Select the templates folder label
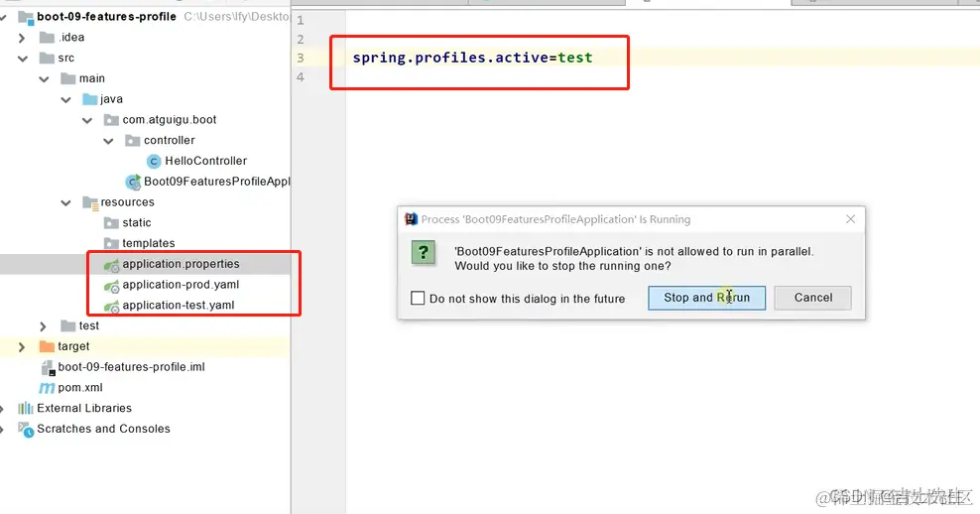The image size is (980, 514). click(x=148, y=244)
